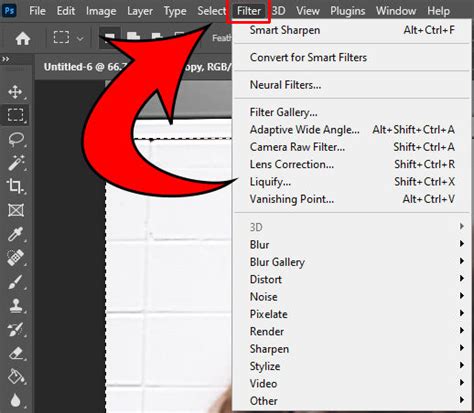Open Filter Gallery
The width and height of the screenshot is (474, 413).
click(x=352, y=112)
